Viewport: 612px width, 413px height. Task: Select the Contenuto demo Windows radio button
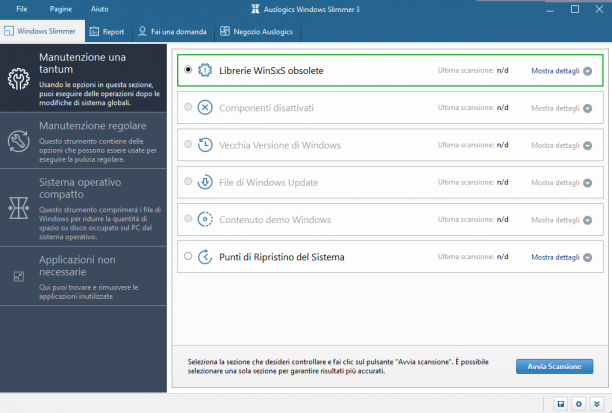(x=188, y=219)
